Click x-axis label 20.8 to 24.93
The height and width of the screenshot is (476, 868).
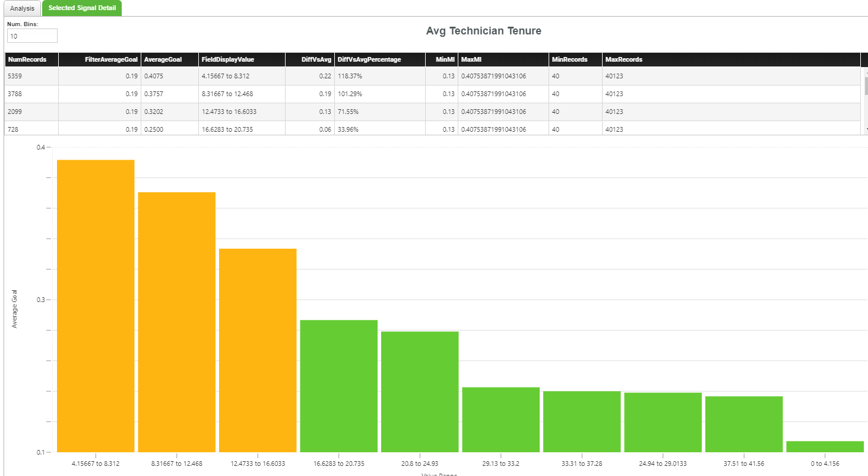[420, 464]
